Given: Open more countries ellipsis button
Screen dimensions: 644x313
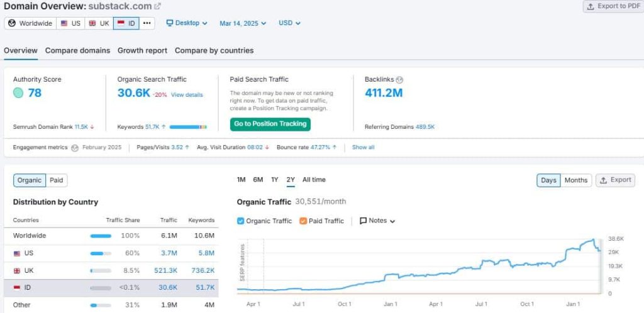Looking at the screenshot, I should (147, 23).
